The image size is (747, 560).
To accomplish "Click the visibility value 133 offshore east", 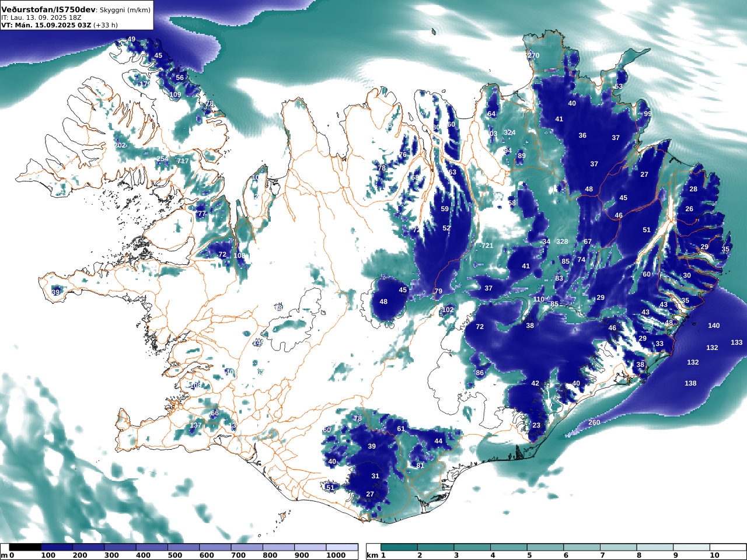I will [736, 342].
